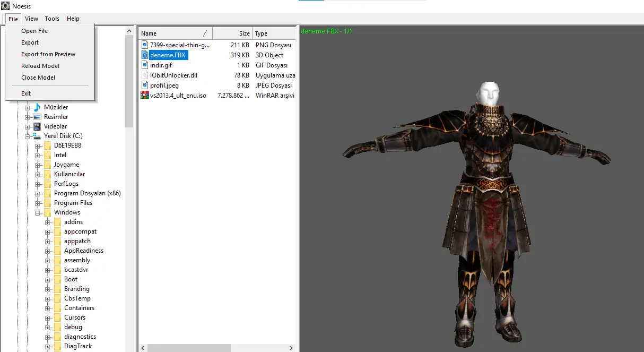Click the file list horizontal scrollbar thumb
This screenshot has width=644, height=352.
click(189, 348)
